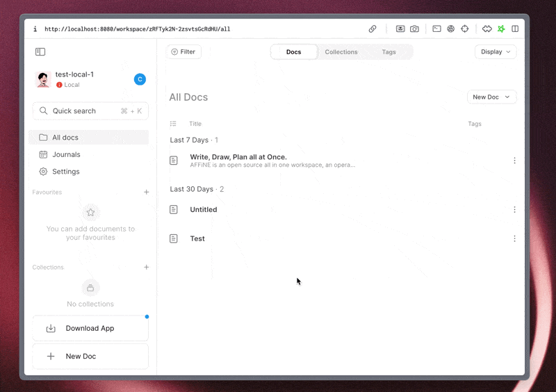556x392 pixels.
Task: Switch to the Tags tab
Action: pos(389,52)
